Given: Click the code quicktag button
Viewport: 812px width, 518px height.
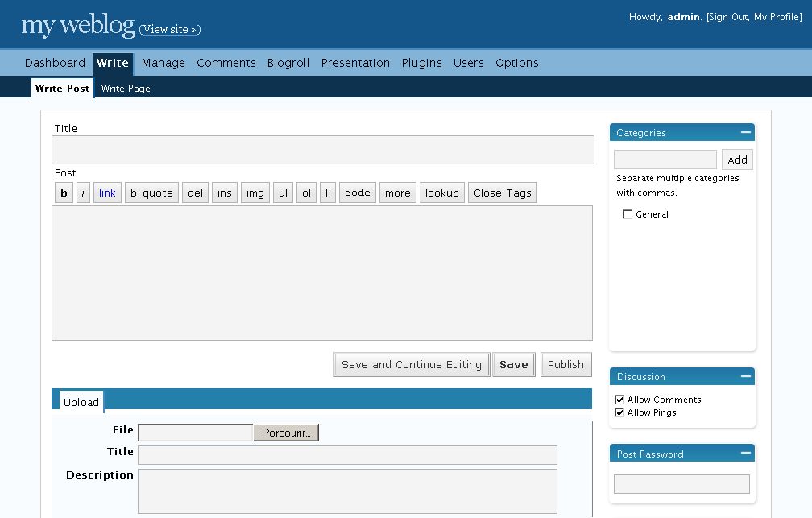Looking at the screenshot, I should [357, 193].
